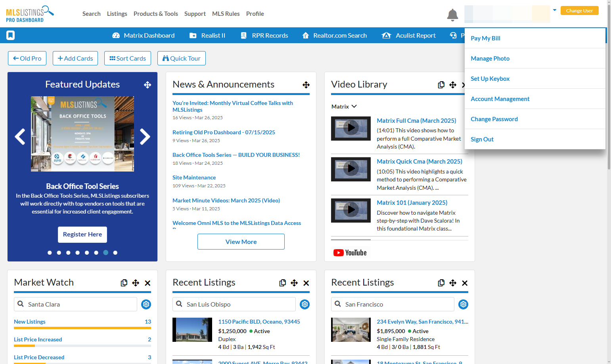Click the Sort Cards button
Viewport: 611px width, 364px height.
coord(128,58)
